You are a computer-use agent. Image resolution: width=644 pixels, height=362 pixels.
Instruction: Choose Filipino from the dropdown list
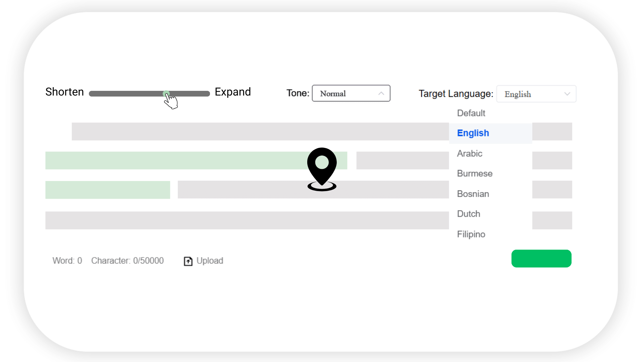(x=471, y=234)
